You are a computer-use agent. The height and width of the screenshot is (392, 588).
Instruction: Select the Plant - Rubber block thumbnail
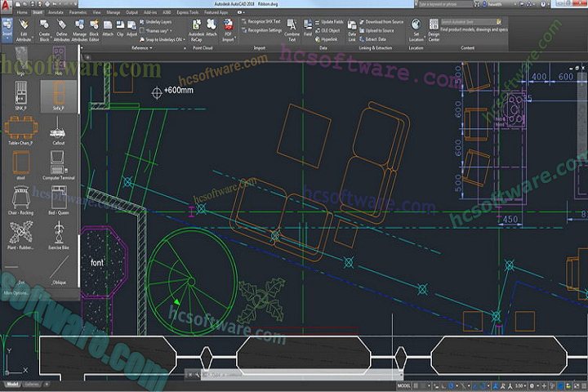20,235
